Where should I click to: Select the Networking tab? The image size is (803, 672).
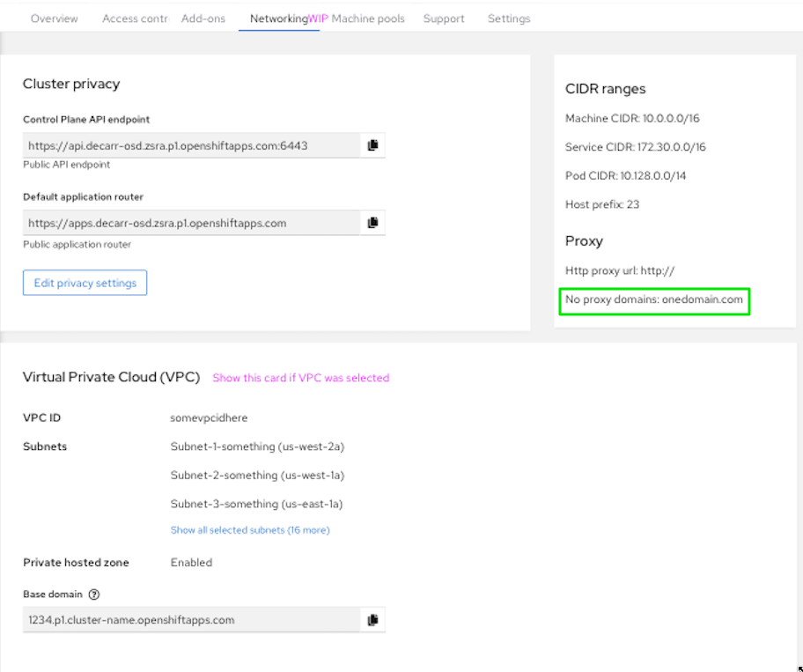[x=278, y=18]
